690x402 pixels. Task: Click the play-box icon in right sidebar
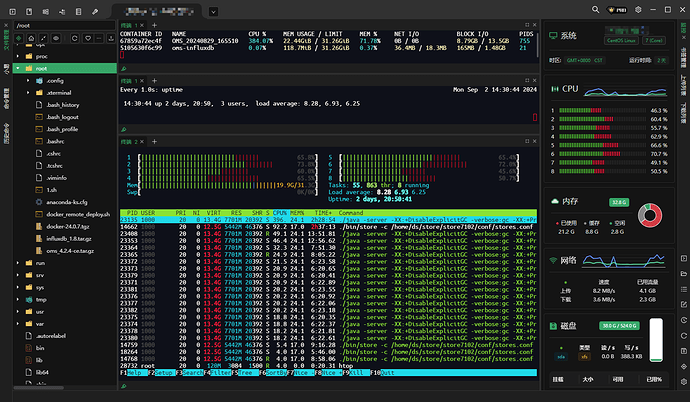(x=683, y=259)
